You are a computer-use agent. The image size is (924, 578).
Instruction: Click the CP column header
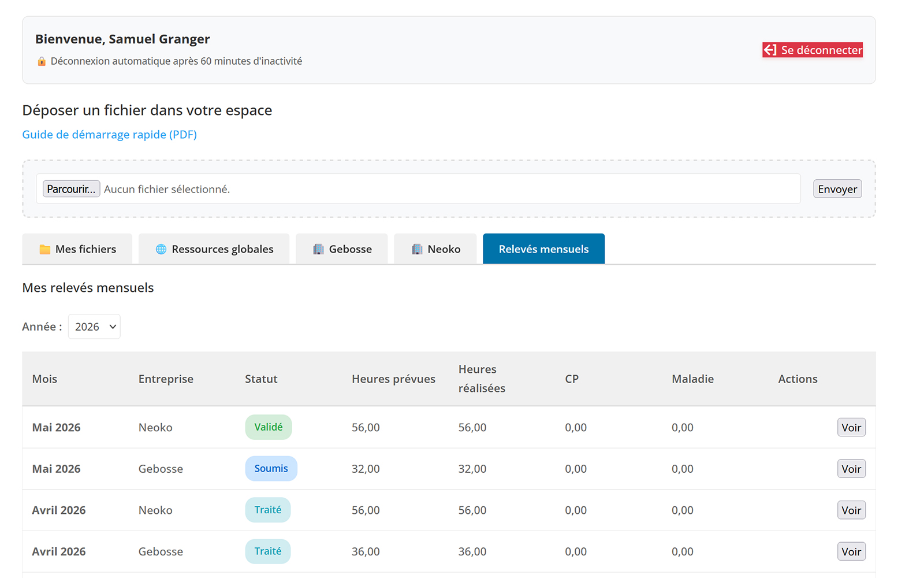click(x=572, y=379)
